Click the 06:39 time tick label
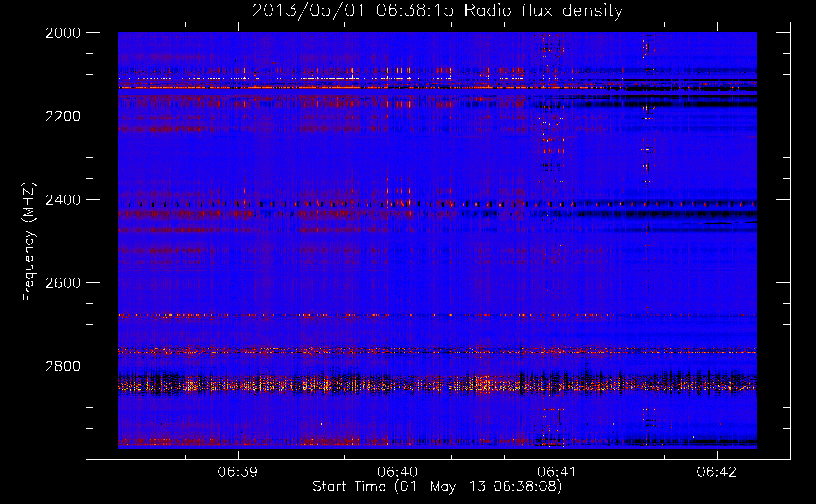 coord(238,472)
